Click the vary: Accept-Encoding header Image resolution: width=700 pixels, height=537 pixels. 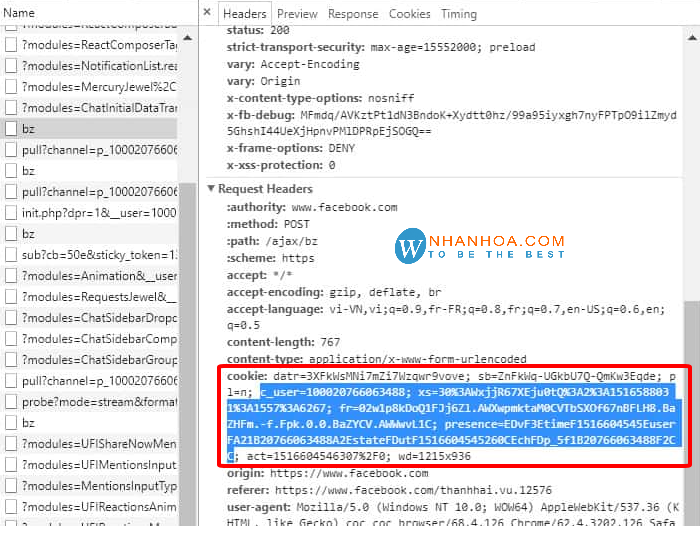(293, 64)
